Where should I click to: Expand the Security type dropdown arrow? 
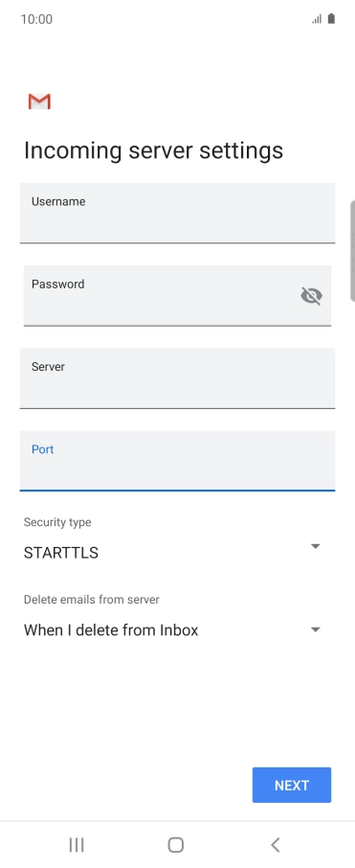315,546
